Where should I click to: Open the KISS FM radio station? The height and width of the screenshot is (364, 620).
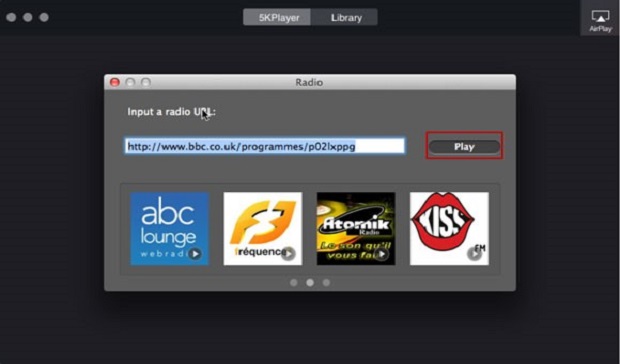449,228
